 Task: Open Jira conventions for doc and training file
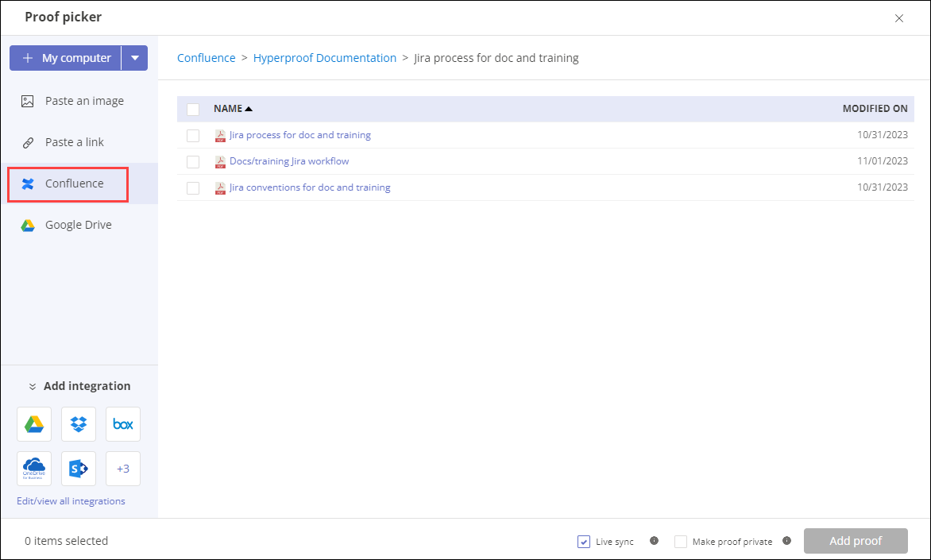pyautogui.click(x=310, y=187)
